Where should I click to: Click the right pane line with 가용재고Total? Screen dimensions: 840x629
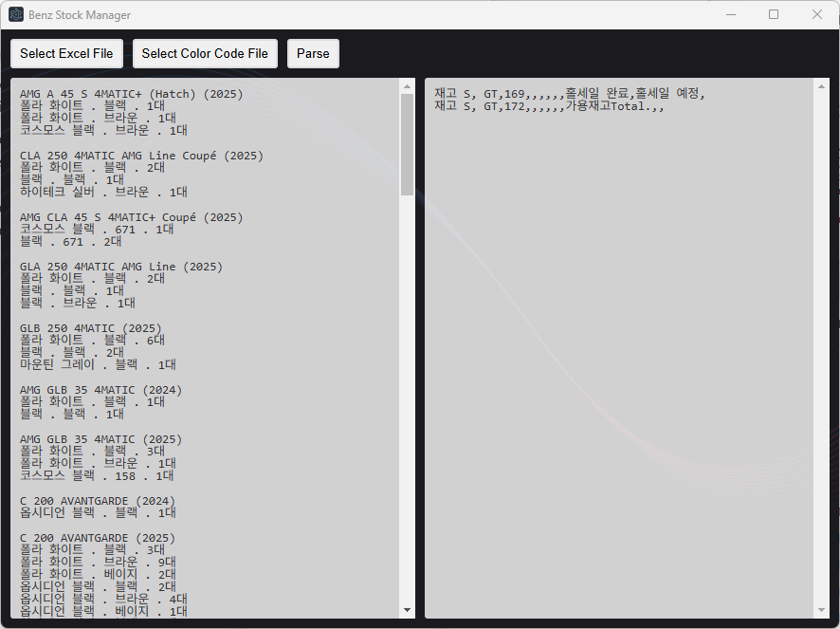(x=550, y=106)
